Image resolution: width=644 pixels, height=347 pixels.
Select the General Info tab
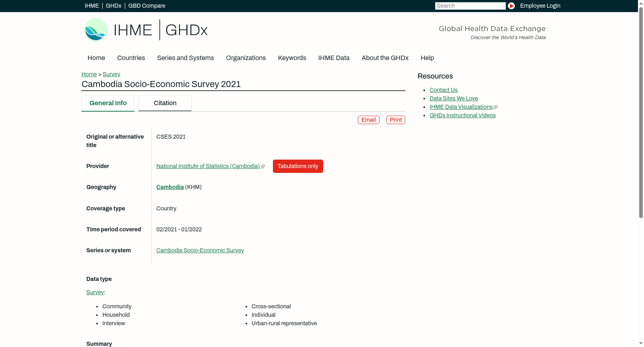click(108, 103)
